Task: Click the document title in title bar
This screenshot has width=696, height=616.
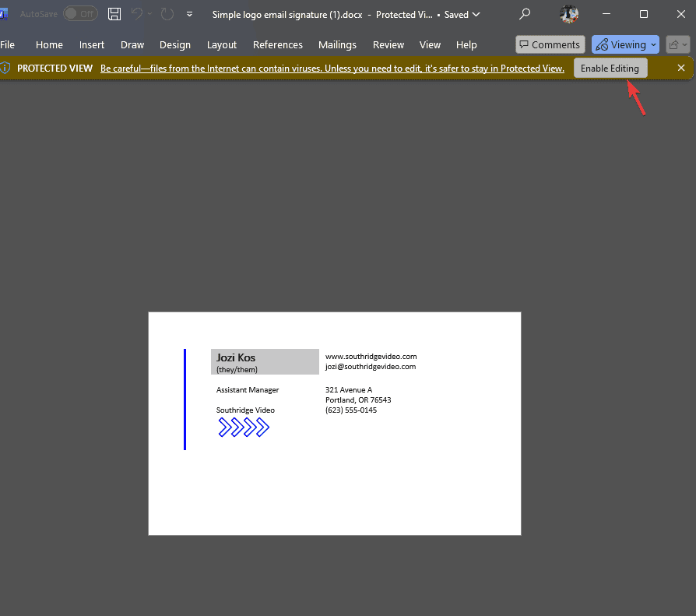Action: coord(287,15)
